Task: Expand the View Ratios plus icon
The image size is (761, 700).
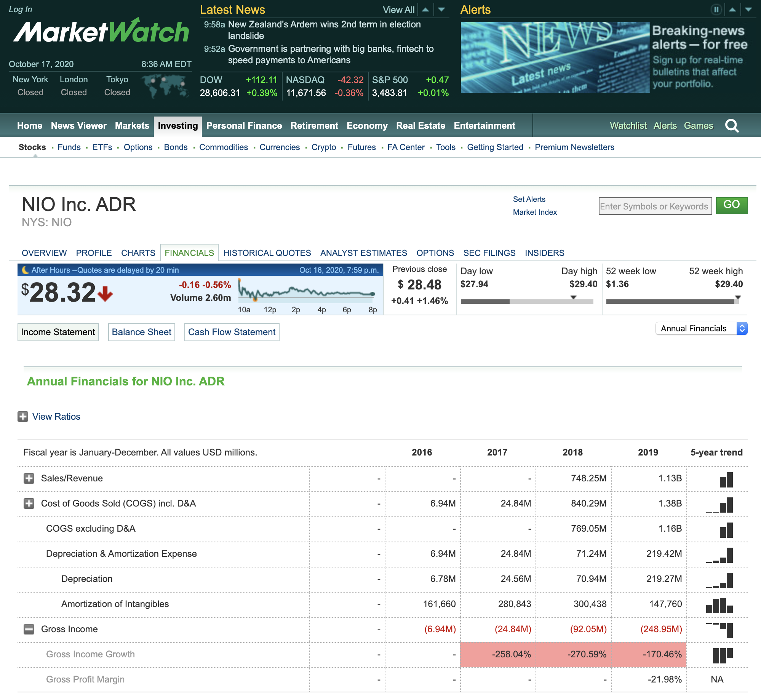Action: click(x=23, y=417)
